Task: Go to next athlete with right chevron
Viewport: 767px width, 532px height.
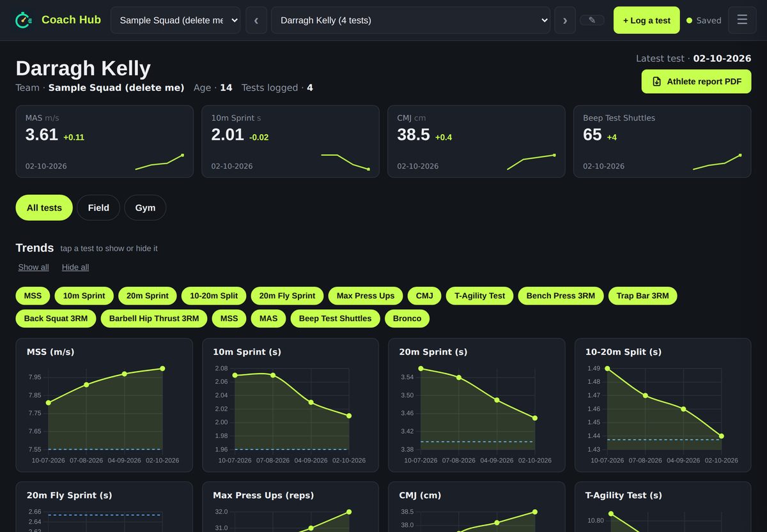Action: point(565,20)
